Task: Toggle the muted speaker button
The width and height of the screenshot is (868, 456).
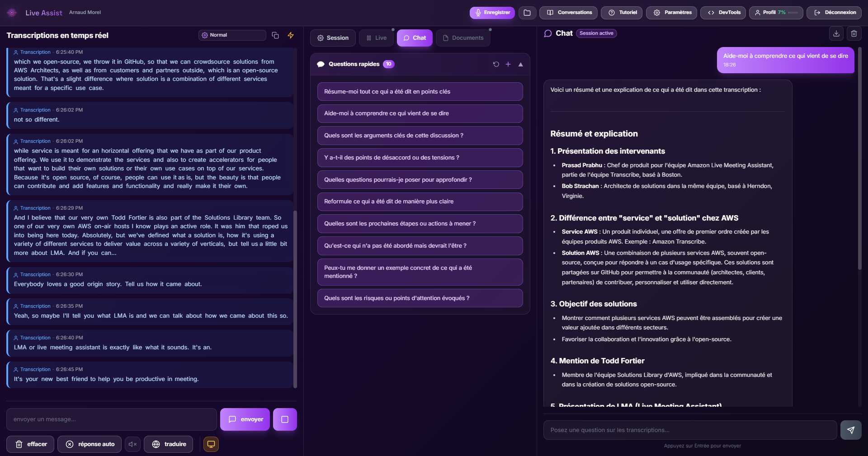Action: [133, 444]
